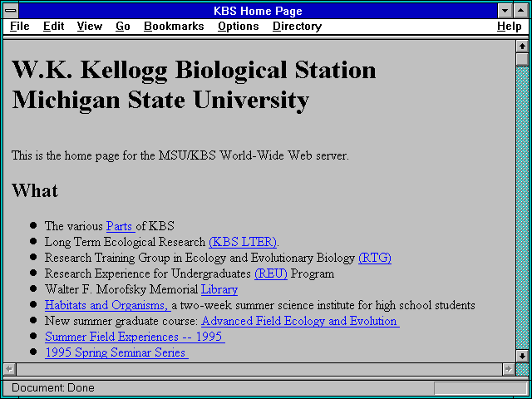Screen dimensions: 532x399
Task: Open Summer Field Experiences -- 1995 link
Action: 135,337
